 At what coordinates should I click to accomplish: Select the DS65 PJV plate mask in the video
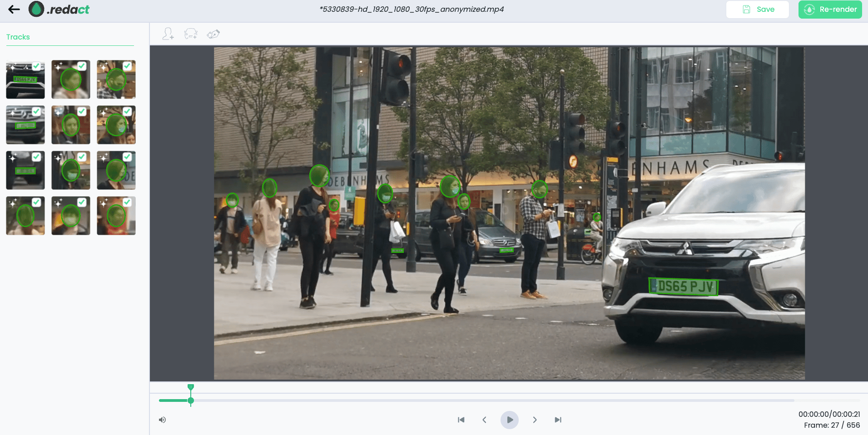683,287
